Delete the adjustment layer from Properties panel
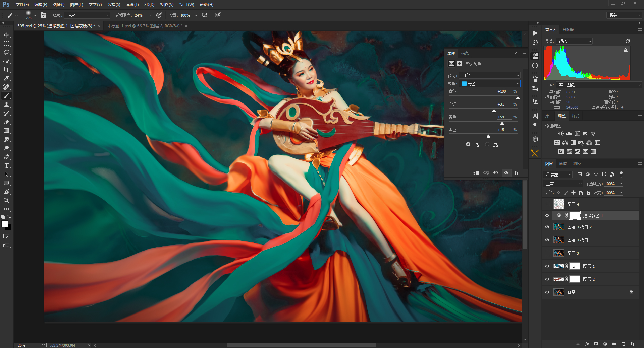644x348 pixels. pyautogui.click(x=516, y=173)
